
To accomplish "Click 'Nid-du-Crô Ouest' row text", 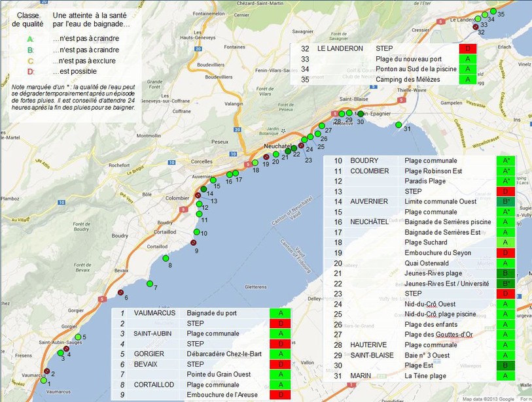I will (x=430, y=304).
